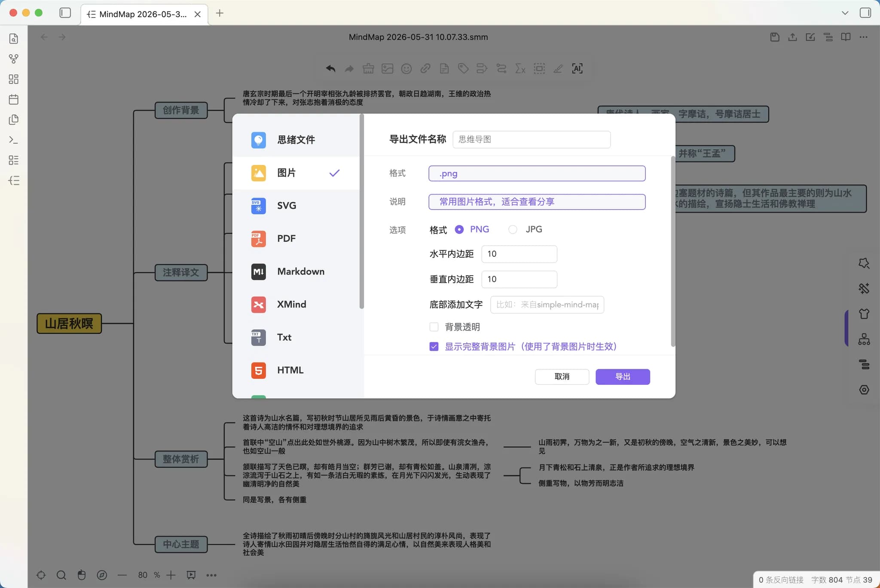Uncheck 显示完整背景图片 checkbox

coord(434,347)
